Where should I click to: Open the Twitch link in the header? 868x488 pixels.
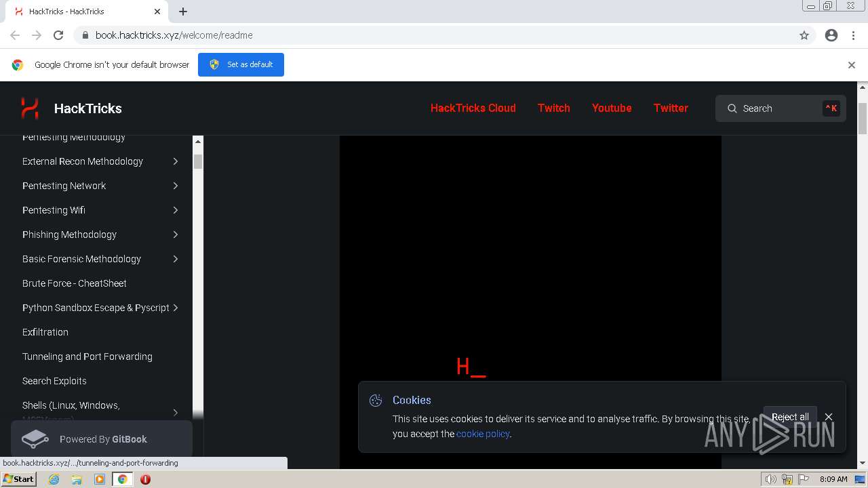point(554,108)
